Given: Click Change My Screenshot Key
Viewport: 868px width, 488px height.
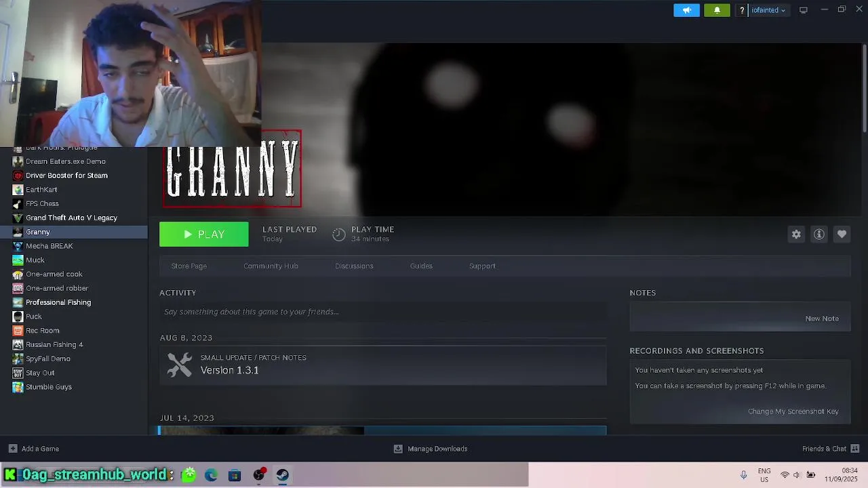Looking at the screenshot, I should [x=793, y=411].
